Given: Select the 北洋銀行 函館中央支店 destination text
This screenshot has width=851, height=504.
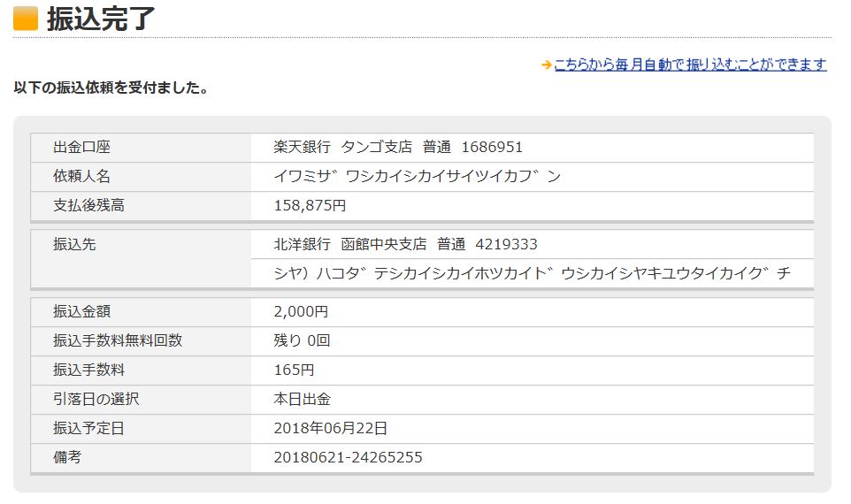Looking at the screenshot, I should (350, 245).
